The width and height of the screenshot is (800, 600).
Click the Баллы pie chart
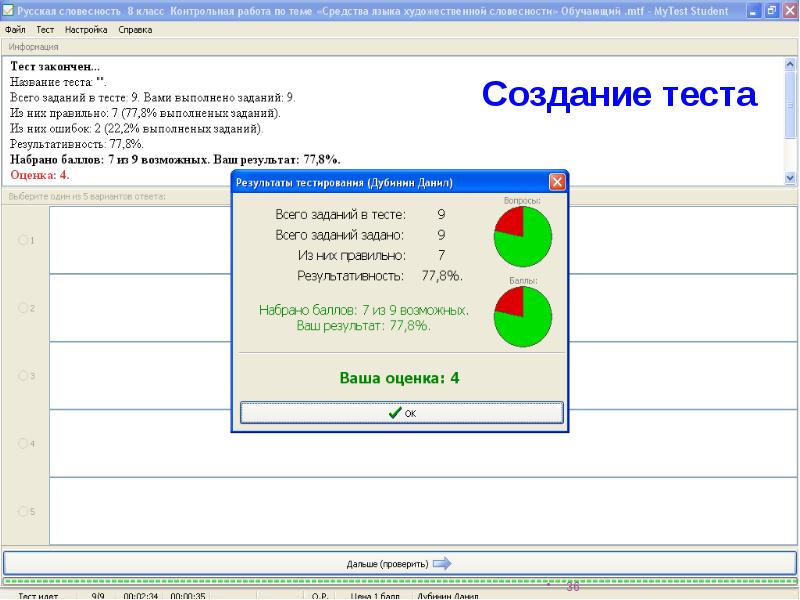tap(522, 316)
